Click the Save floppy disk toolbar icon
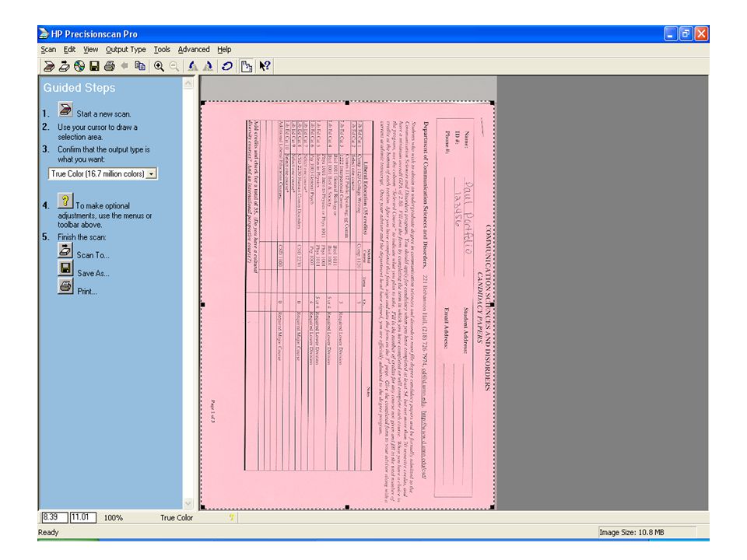Image resolution: width=747 pixels, height=560 pixels. pyautogui.click(x=94, y=66)
